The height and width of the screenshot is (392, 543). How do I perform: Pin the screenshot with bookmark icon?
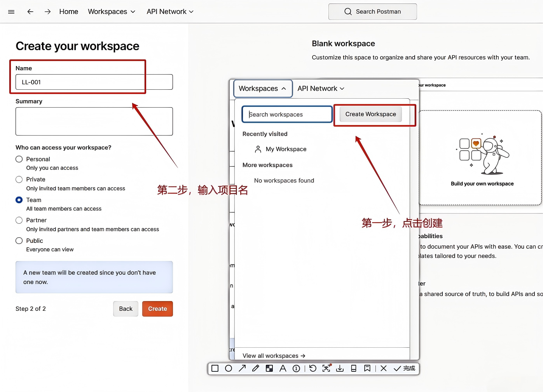point(367,368)
